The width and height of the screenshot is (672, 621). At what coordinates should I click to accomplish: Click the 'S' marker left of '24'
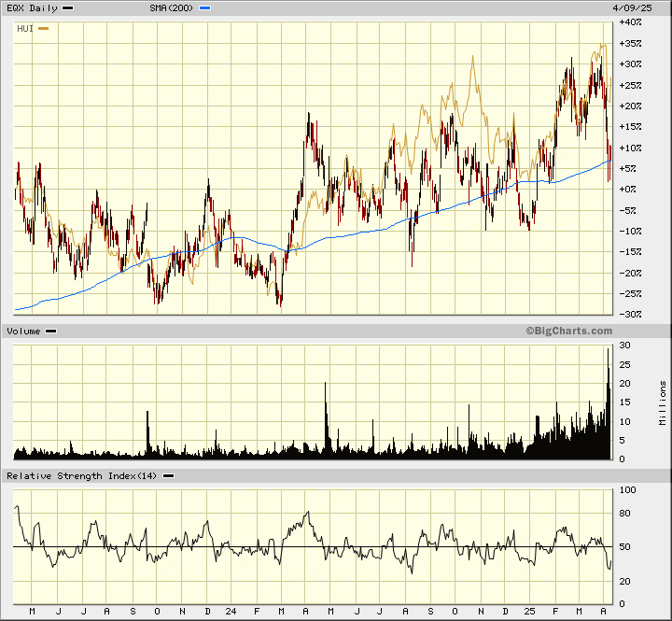(133, 612)
